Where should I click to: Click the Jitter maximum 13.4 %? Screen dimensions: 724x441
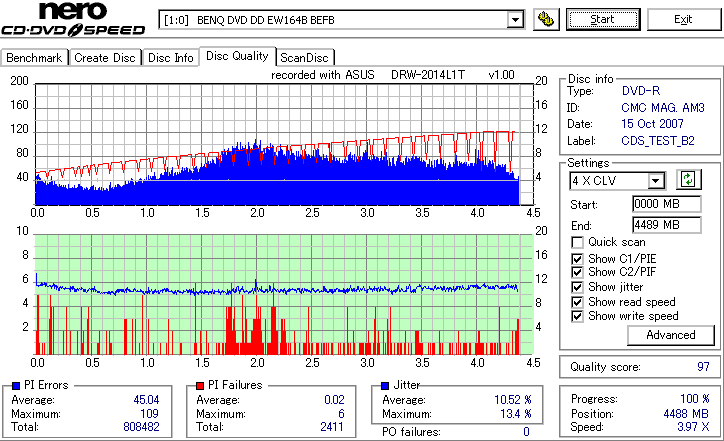516,414
